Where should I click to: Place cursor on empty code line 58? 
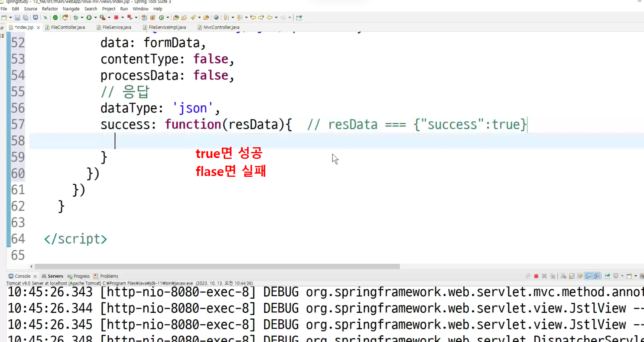click(x=336, y=141)
